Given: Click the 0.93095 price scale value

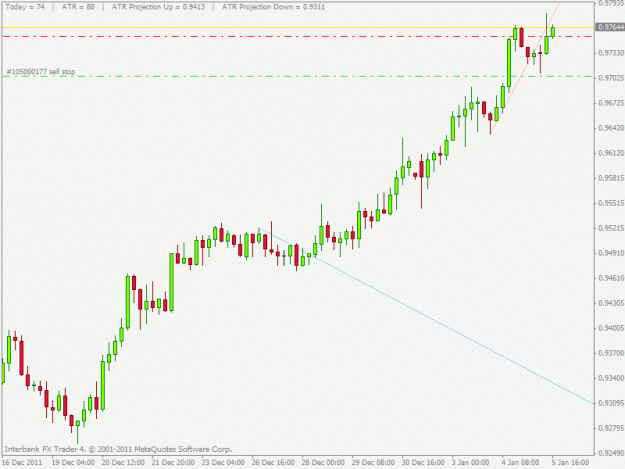Looking at the screenshot, I should pyautogui.click(x=611, y=403).
